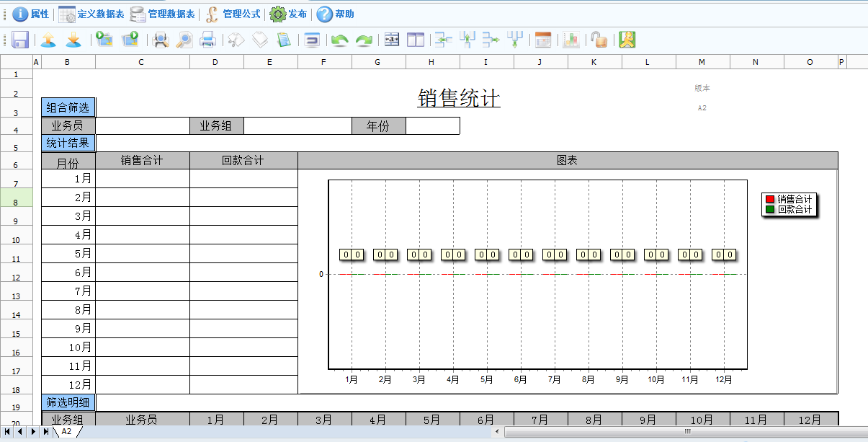The height and width of the screenshot is (442, 868).
Task: Click the red 销售合计 legend swatch
Action: click(x=770, y=199)
